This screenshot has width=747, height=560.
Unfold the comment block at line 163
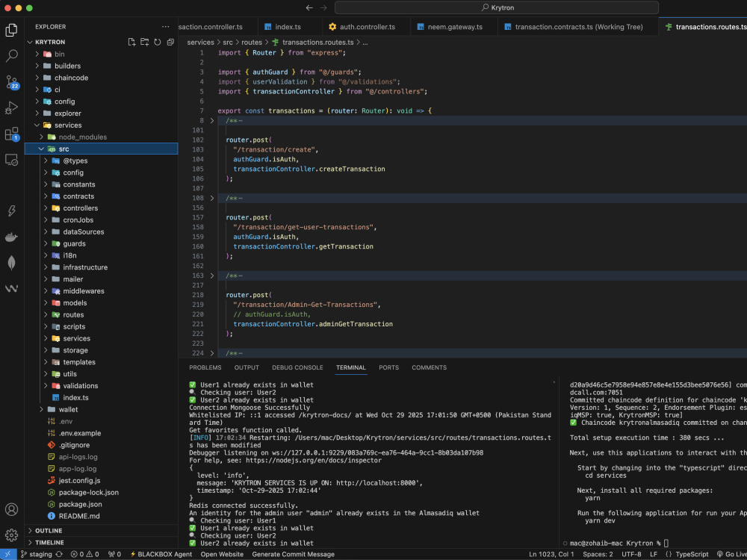[212, 276]
